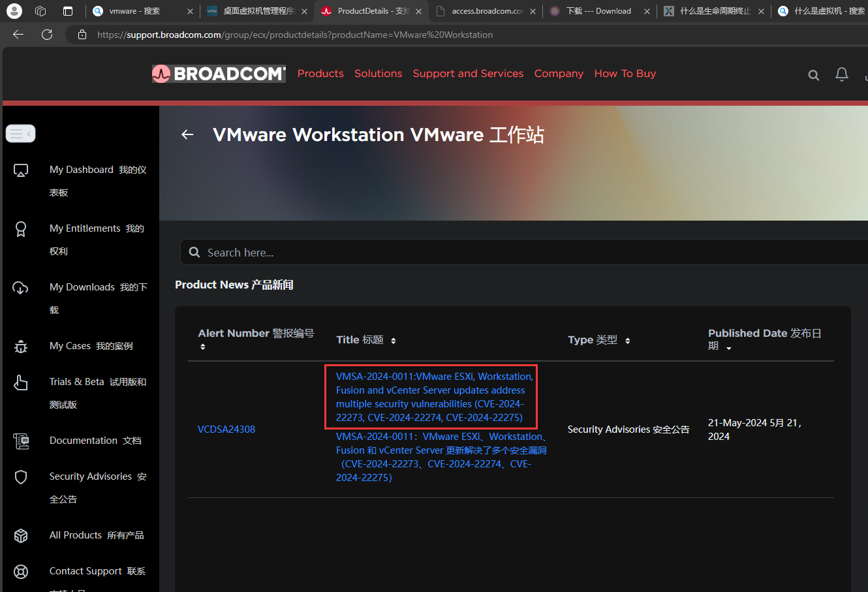
Task: Collapse the sidebar with the hamburger toggle
Action: coord(20,133)
